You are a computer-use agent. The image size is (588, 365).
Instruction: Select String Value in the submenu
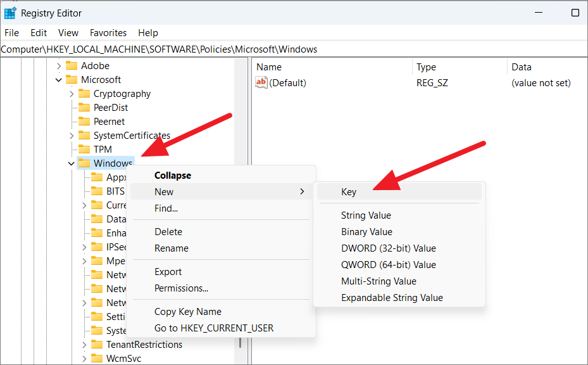point(399,215)
